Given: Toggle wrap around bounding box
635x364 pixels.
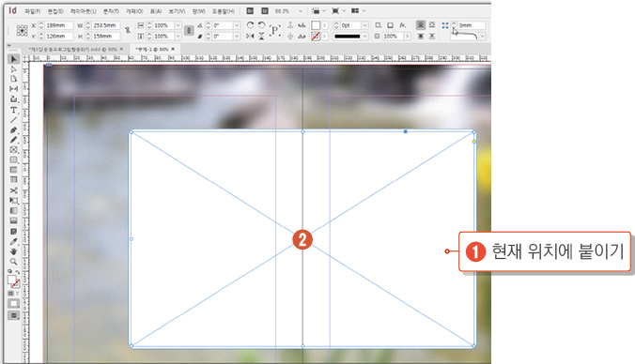Looking at the screenshot, I should [x=432, y=25].
